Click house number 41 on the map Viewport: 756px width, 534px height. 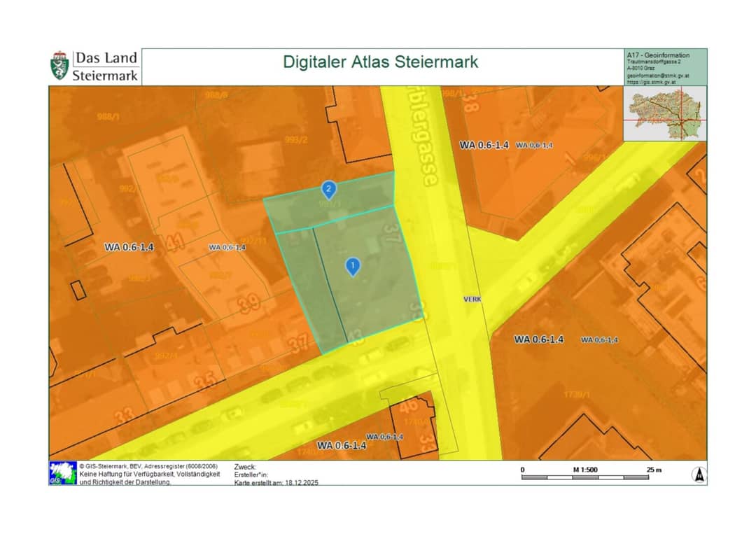[x=175, y=242]
